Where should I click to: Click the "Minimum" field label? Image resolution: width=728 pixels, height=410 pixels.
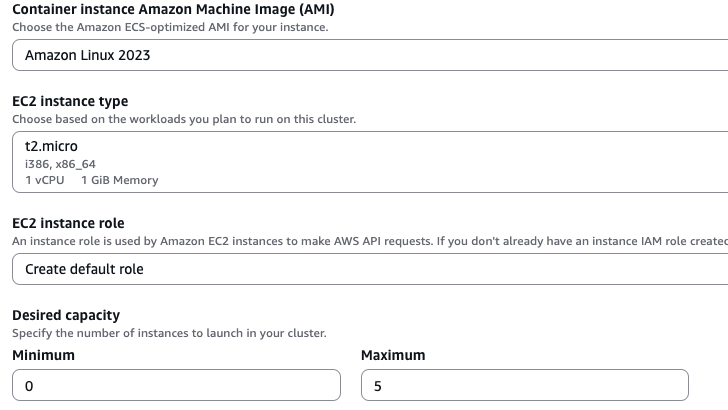pos(44,355)
